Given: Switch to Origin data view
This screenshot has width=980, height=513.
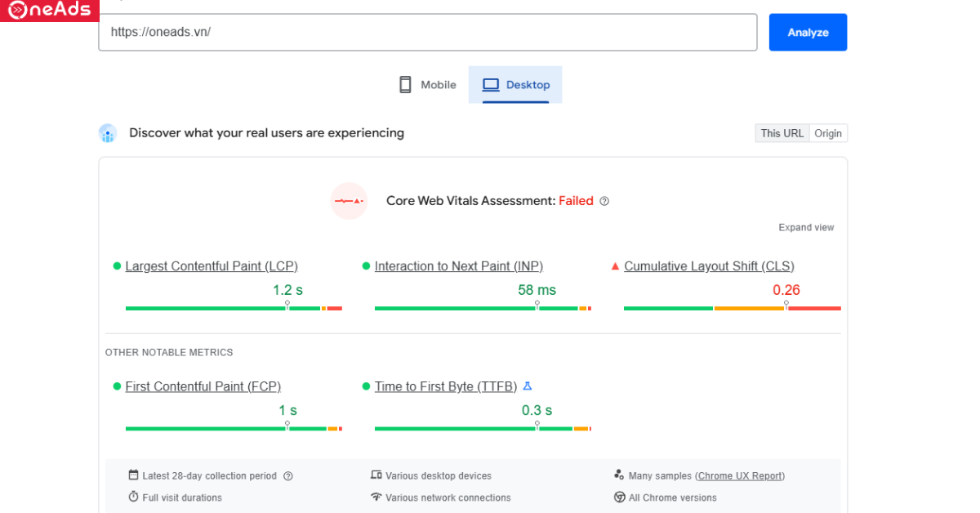Looking at the screenshot, I should click(x=827, y=133).
